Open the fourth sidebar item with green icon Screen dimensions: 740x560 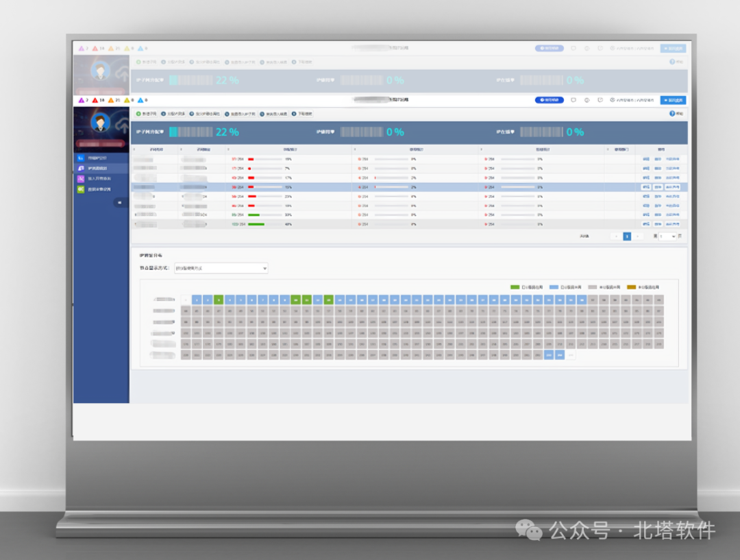coord(101,189)
